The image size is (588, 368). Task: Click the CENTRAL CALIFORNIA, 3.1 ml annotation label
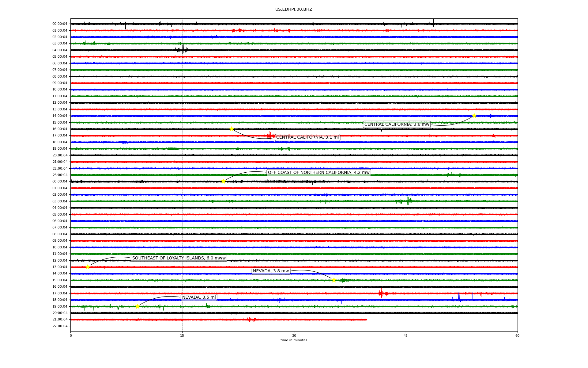[307, 137]
